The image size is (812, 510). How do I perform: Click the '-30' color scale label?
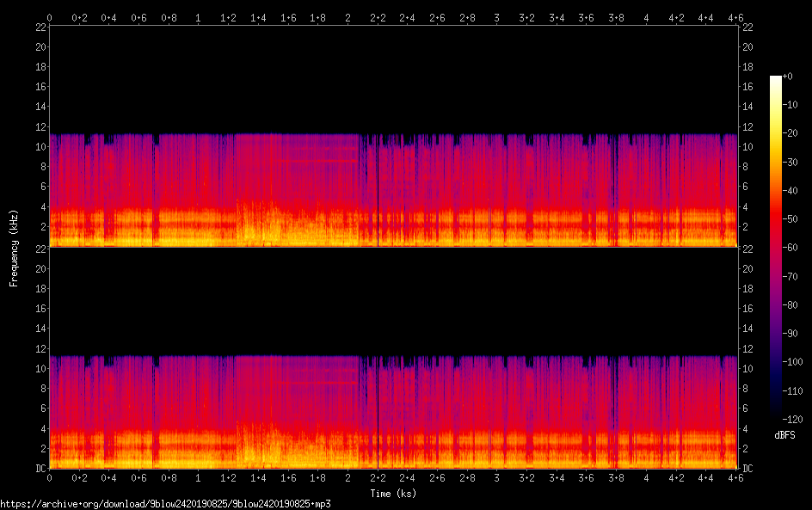[790, 162]
